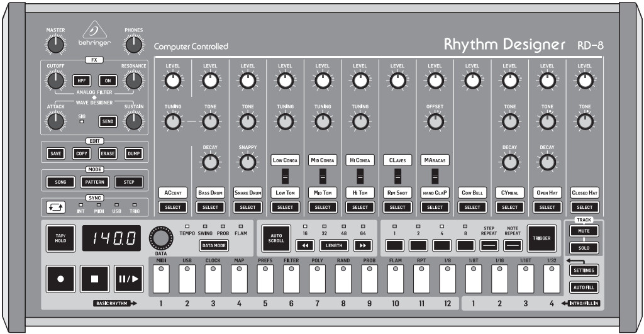Viewport: 644px width, 334px height.
Task: Click the Bass Drum DECAY knob
Action: click(210, 162)
